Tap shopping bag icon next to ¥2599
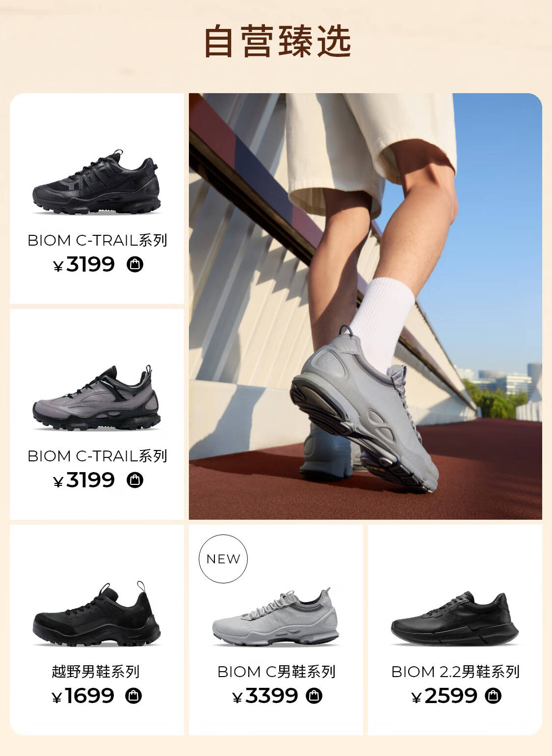This screenshot has height=756, width=552. [493, 696]
